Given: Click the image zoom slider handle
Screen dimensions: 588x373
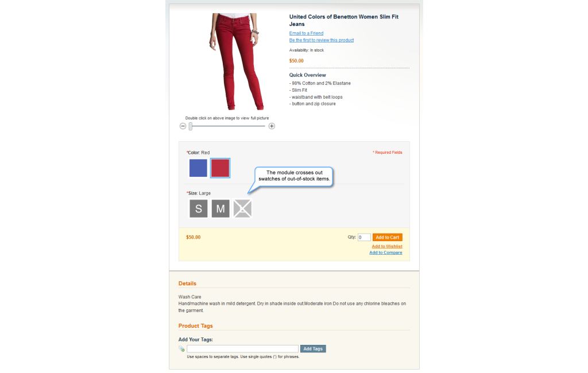Looking at the screenshot, I should tap(191, 126).
